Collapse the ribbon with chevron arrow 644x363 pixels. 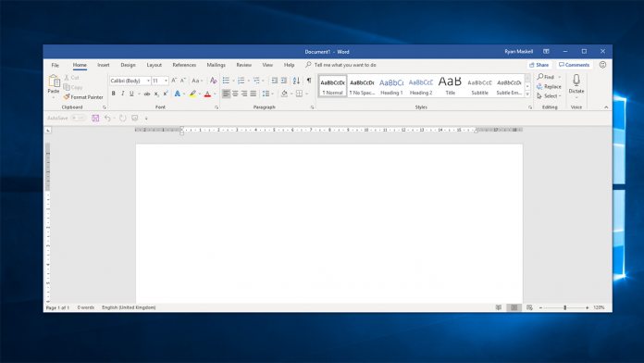tap(606, 106)
